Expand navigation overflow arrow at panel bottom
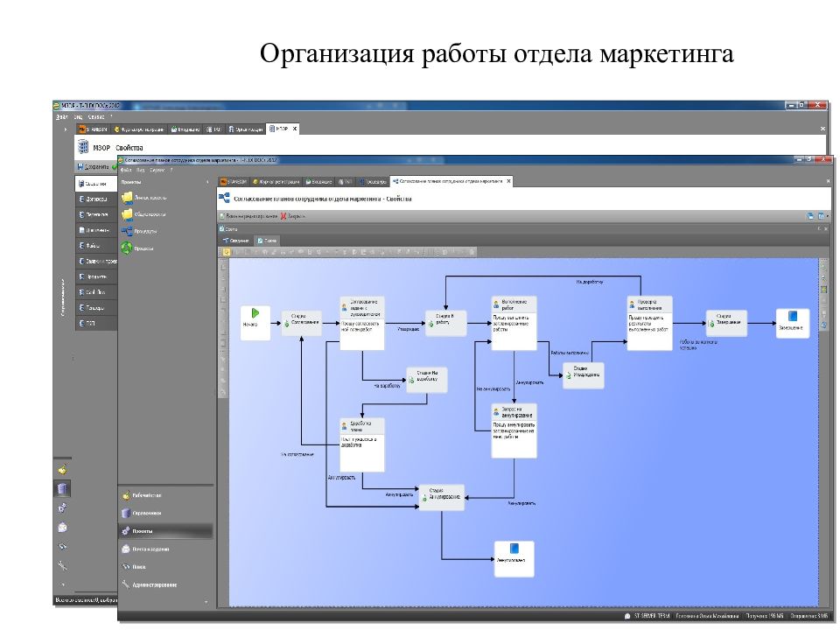Image resolution: width=840 pixels, height=630 pixels. tap(206, 602)
